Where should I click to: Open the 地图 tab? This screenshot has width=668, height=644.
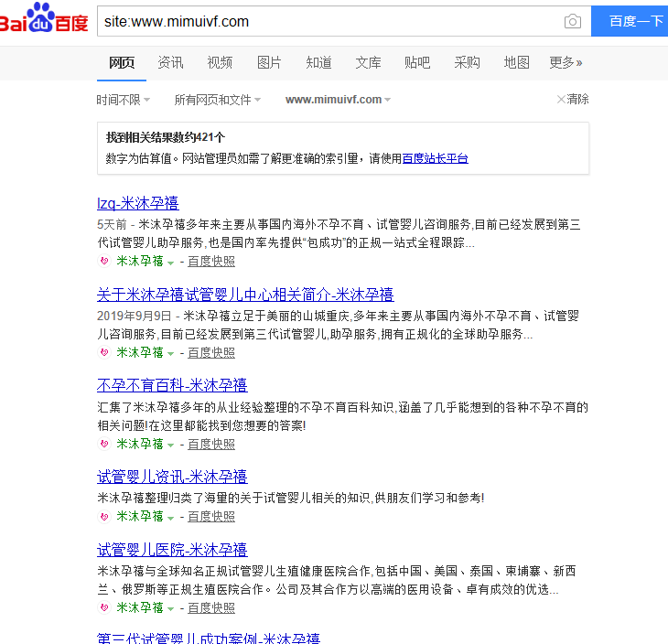516,62
